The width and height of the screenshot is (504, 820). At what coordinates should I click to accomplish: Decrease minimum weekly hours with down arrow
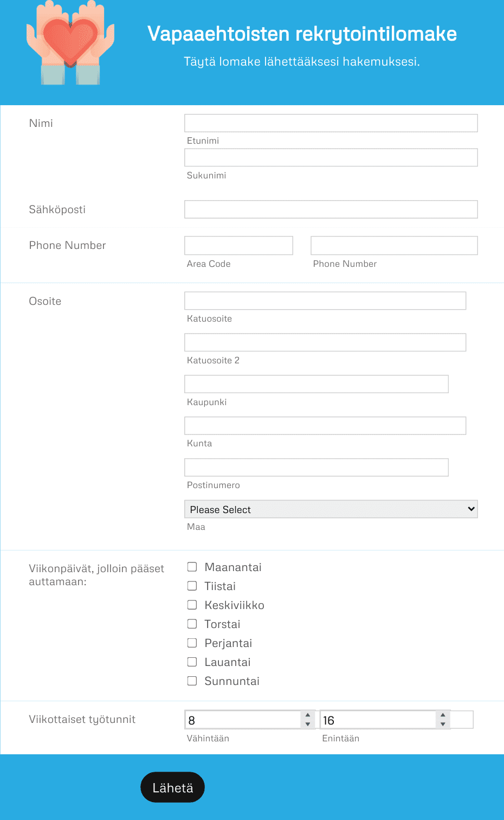click(x=308, y=724)
